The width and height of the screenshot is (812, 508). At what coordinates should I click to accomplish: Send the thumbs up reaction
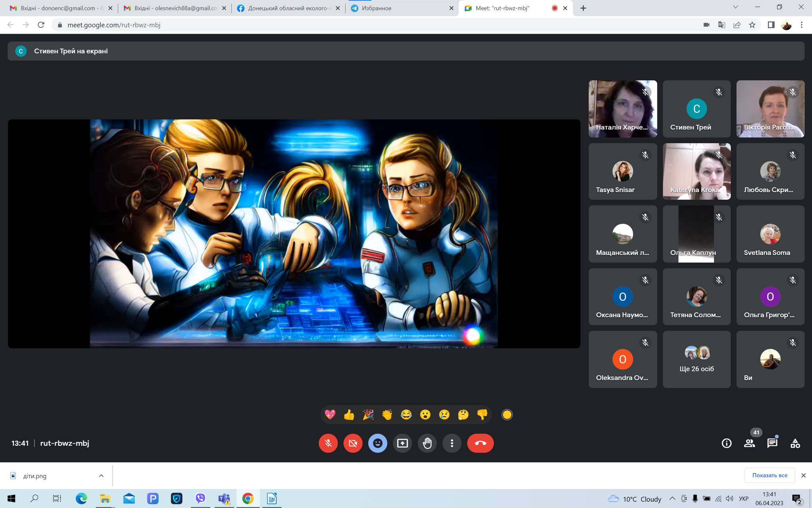(x=349, y=415)
